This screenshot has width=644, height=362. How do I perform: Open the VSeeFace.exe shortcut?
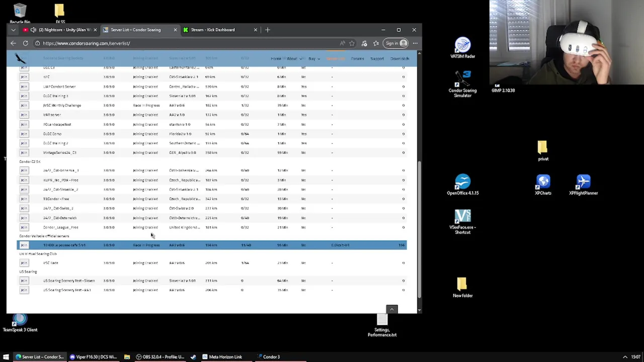[462, 222]
